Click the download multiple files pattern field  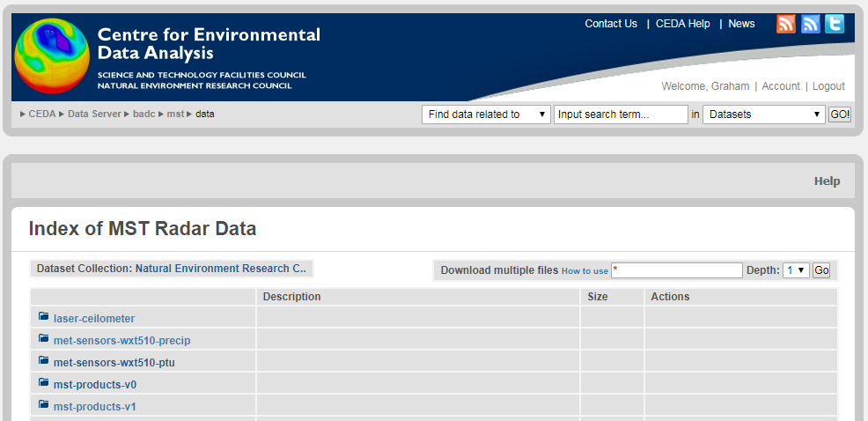[x=676, y=270]
